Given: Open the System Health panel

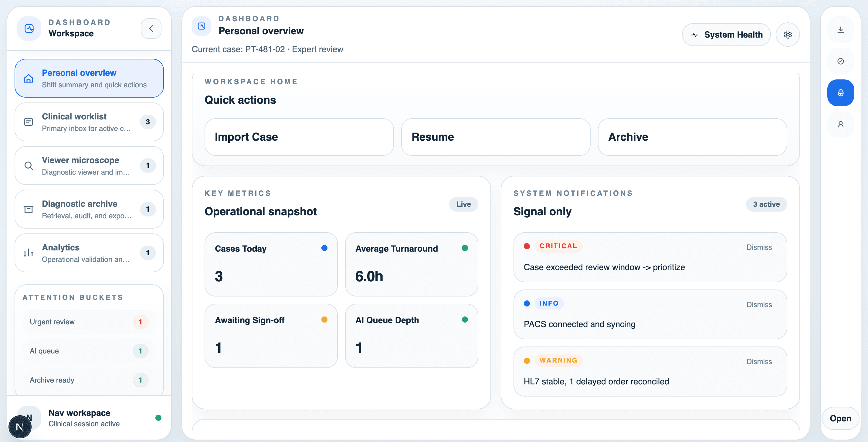Looking at the screenshot, I should coord(726,35).
